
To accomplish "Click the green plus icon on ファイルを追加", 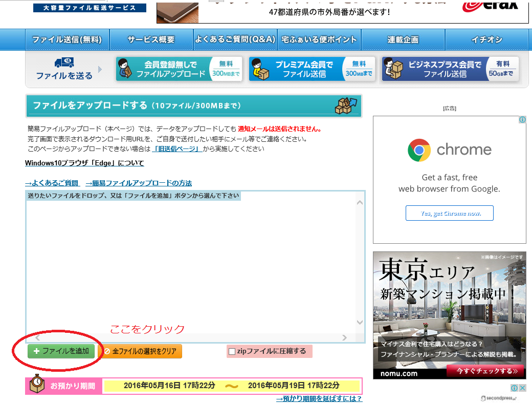I will [x=36, y=351].
